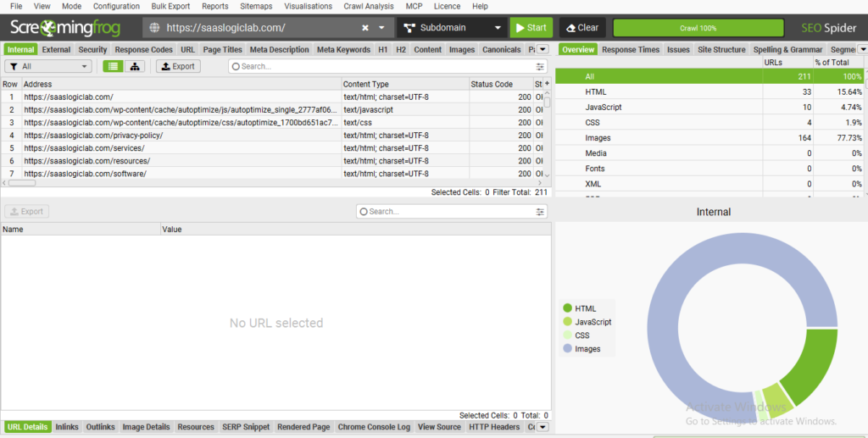Open the Chrome Console Log tab

(374, 427)
